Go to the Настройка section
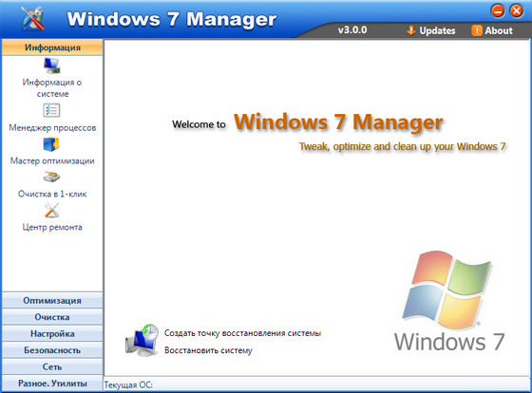 [x=52, y=333]
